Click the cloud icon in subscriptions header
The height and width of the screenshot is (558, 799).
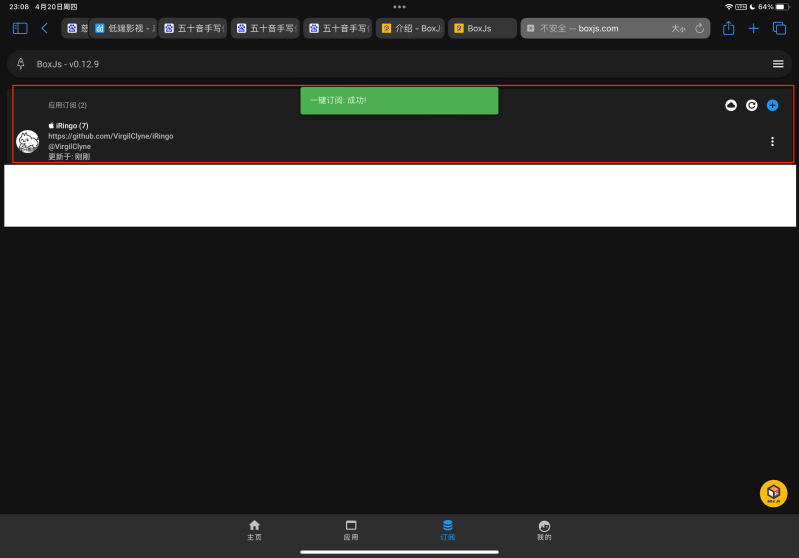tap(731, 105)
